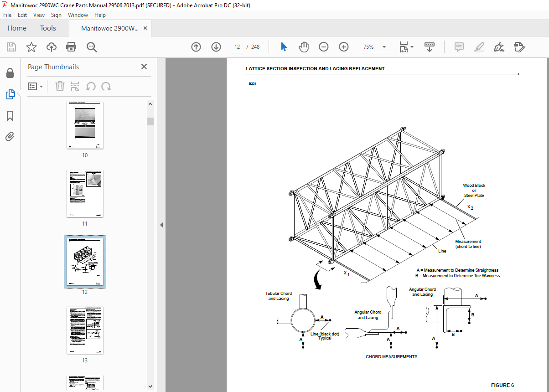
Task: Click the CHORD MEASUREMENTS label
Action: (391, 356)
